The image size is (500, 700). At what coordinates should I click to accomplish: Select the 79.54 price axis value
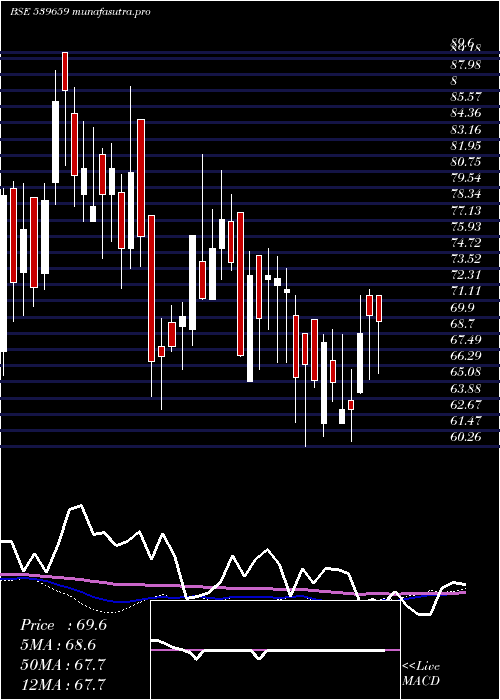pyautogui.click(x=466, y=178)
